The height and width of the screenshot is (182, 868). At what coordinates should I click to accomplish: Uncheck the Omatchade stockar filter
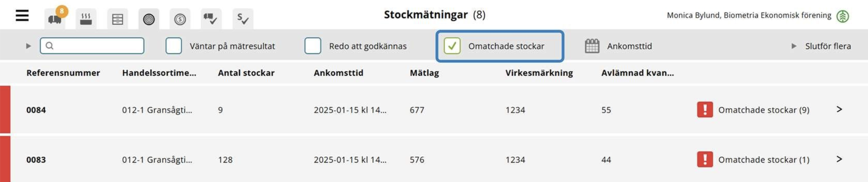(452, 46)
